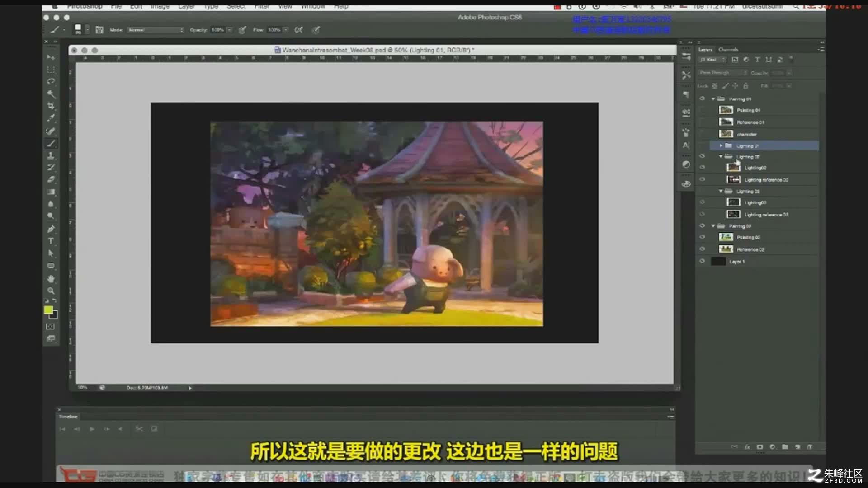Screen dimensions: 868x488
Task: Split clip with scissors in Timeline
Action: (139, 428)
